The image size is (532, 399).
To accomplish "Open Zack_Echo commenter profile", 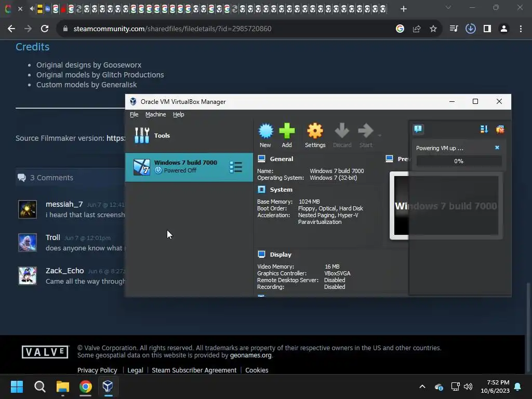I will click(64, 270).
